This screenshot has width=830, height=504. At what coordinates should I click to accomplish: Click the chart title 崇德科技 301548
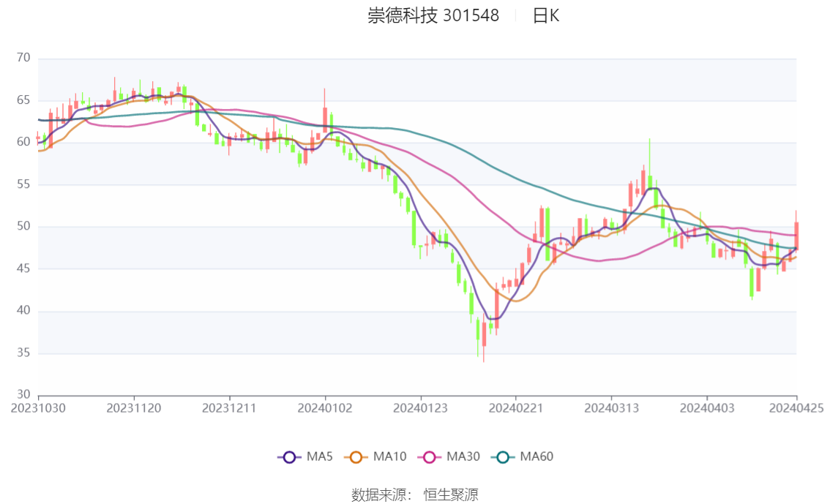pyautogui.click(x=433, y=15)
